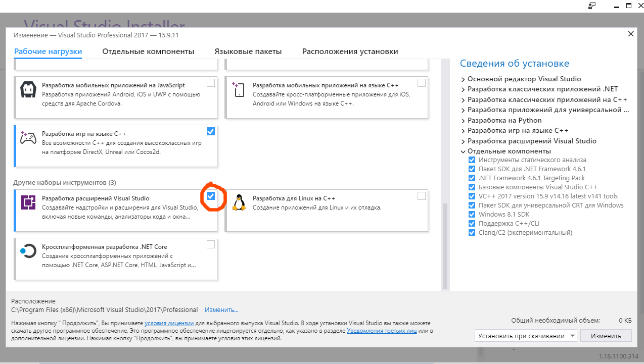Expand 'Разработка приложений для универсальной' details
The image size is (644, 364).
tap(463, 110)
